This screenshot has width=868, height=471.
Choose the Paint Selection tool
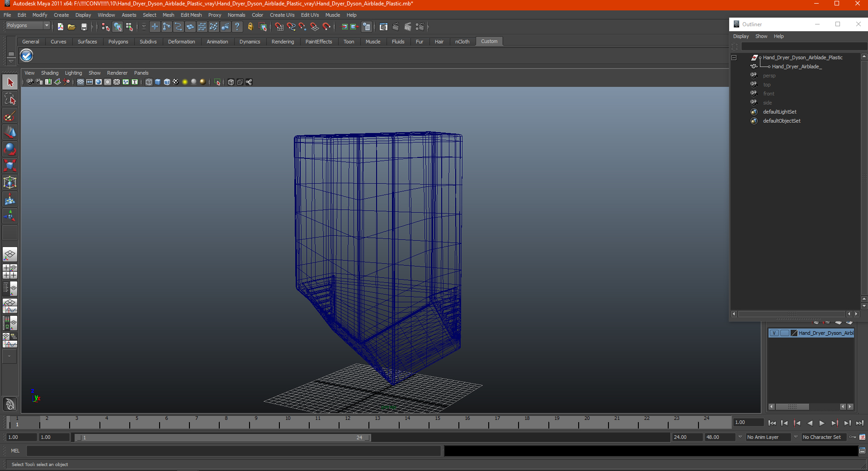[10, 116]
